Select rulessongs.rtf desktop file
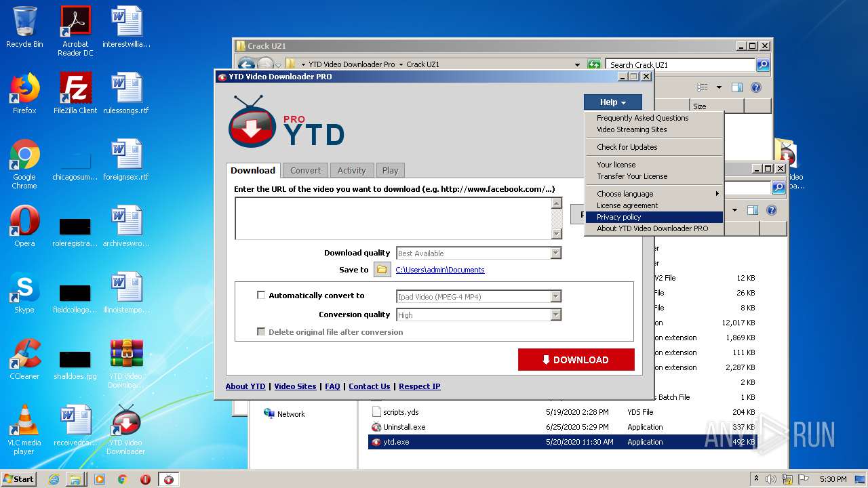The width and height of the screenshot is (868, 488). click(126, 94)
